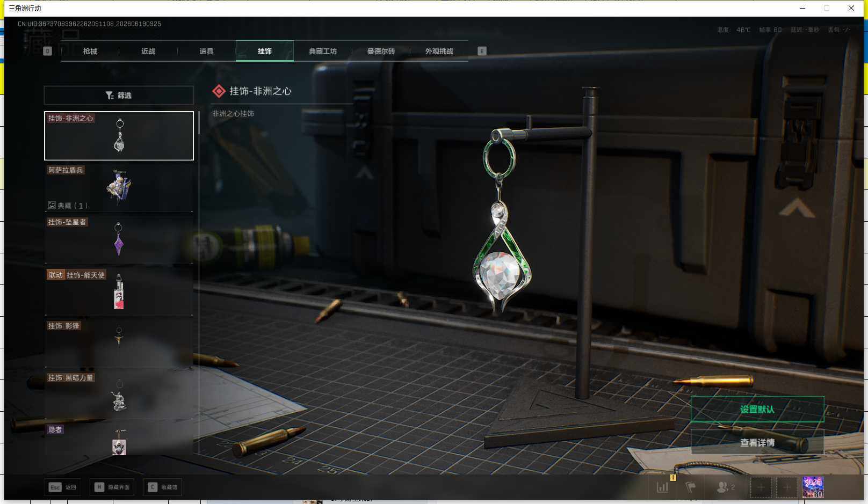Image resolution: width=868 pixels, height=504 pixels.
Task: Choose the 挂饰-坠星者 purple charm
Action: 119,239
